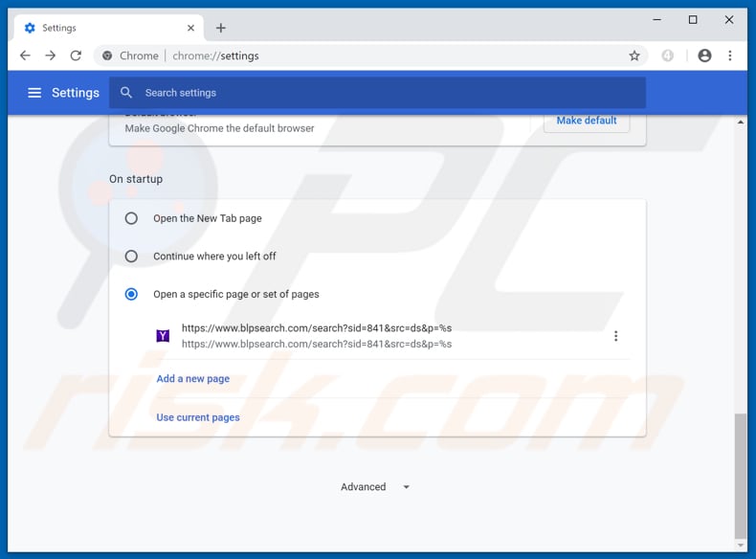Click the scrollbar down arrow
This screenshot has height=559, width=756.
click(740, 546)
